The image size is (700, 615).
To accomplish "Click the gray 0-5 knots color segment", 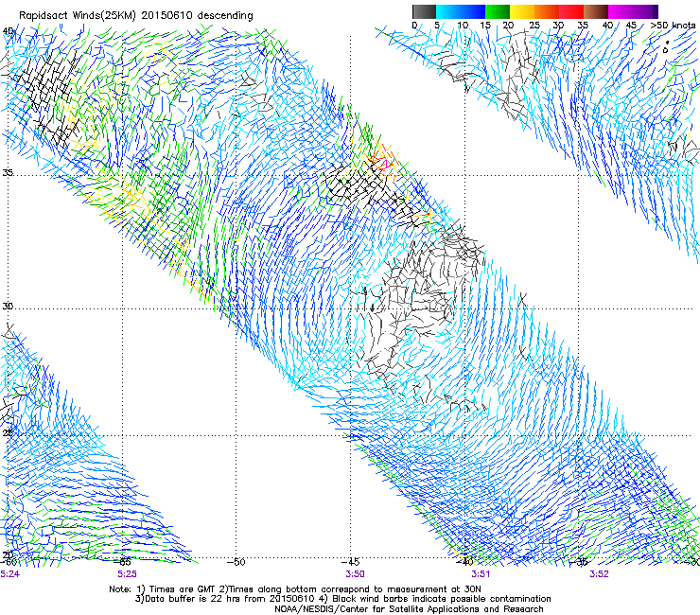I will click(424, 11).
